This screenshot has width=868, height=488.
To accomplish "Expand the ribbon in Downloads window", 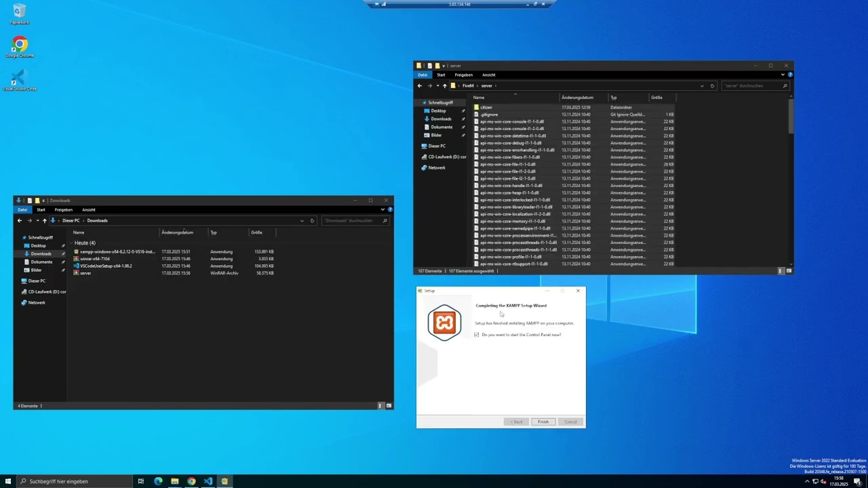I will click(x=382, y=209).
